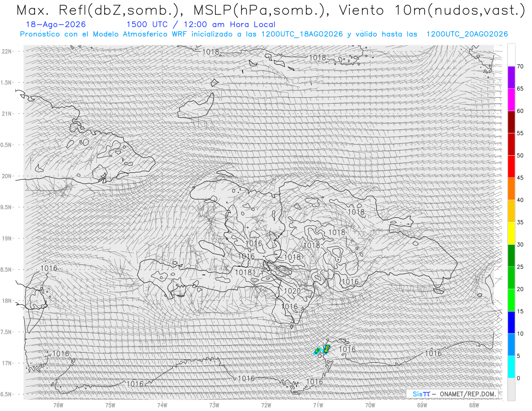The width and height of the screenshot is (532, 411).
Task: Click the "69W" longitude label
Action: [422, 405]
